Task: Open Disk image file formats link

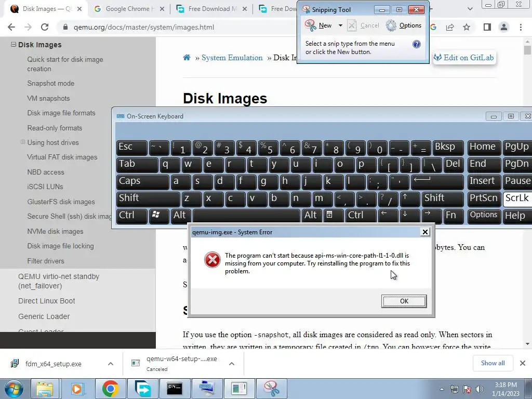Action: point(61,113)
